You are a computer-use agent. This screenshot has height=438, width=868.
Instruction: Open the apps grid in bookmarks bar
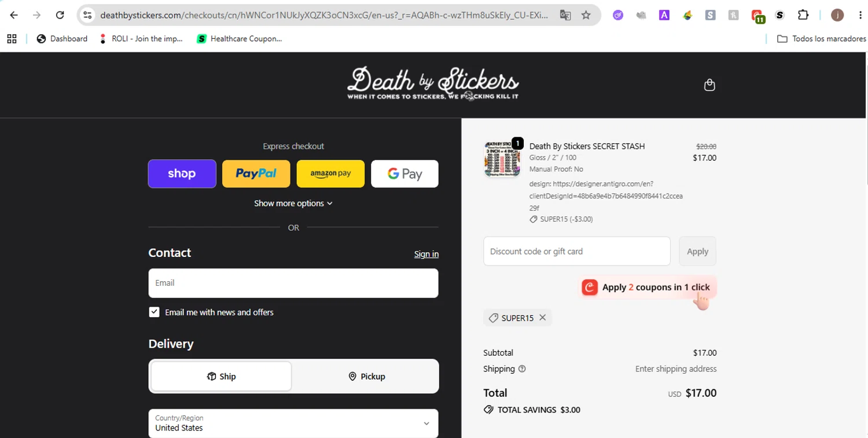12,39
